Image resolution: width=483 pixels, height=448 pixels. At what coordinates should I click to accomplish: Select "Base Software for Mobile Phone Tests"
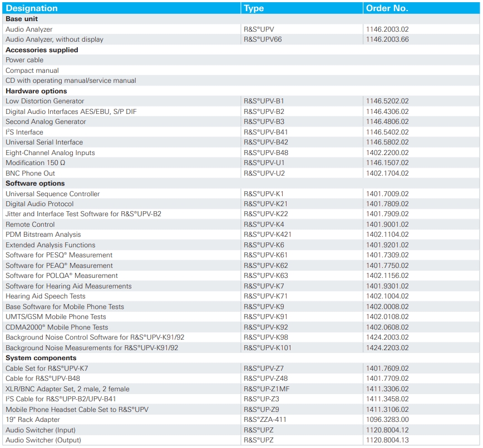coord(65,307)
